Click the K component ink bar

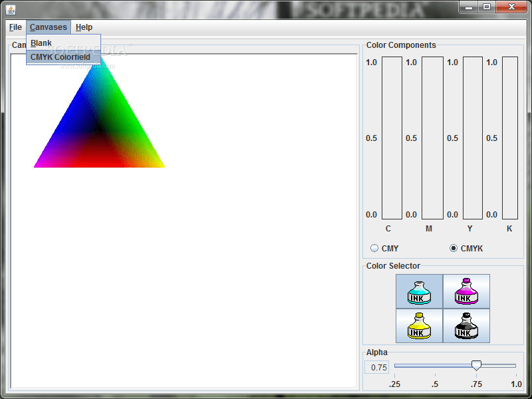509,138
